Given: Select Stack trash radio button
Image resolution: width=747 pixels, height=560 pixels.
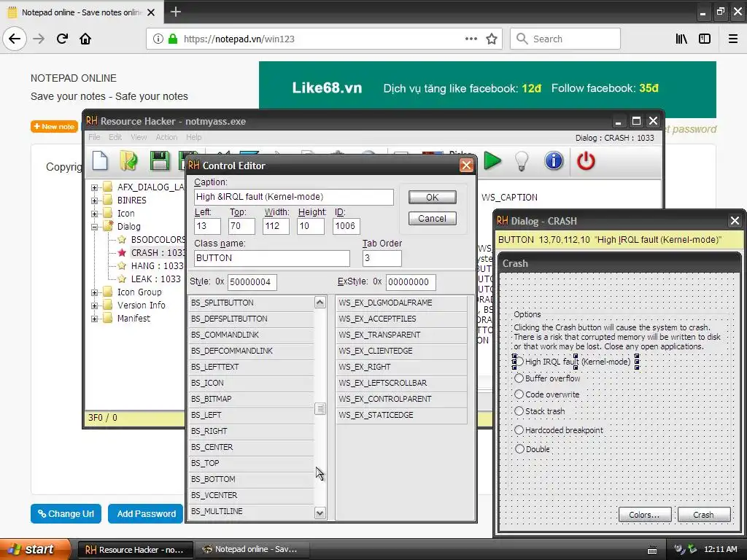Looking at the screenshot, I should click(519, 411).
